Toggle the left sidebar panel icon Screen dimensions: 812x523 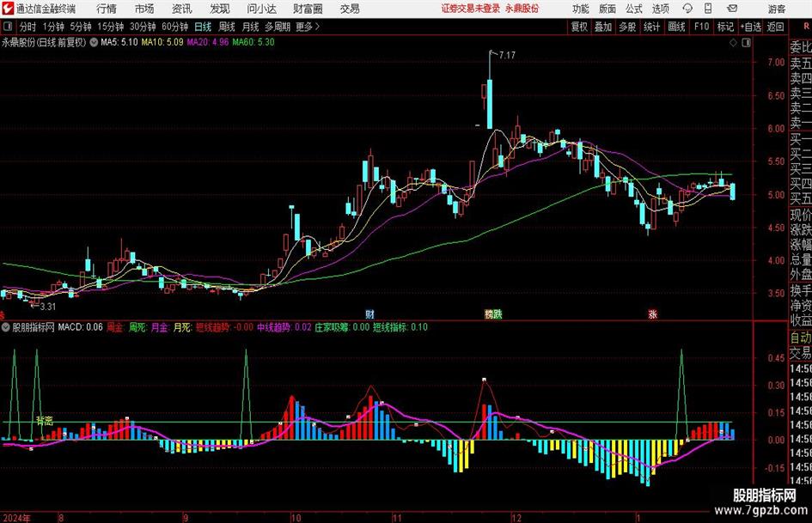(x=8, y=27)
